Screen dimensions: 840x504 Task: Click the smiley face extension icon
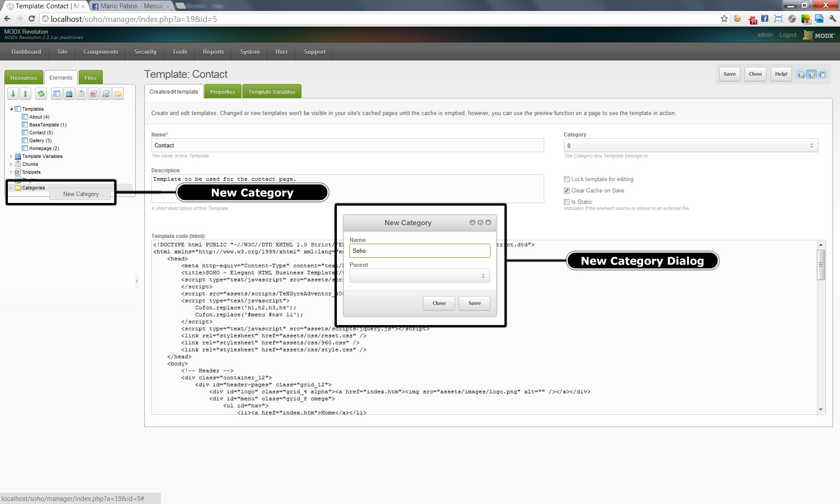pos(738,18)
